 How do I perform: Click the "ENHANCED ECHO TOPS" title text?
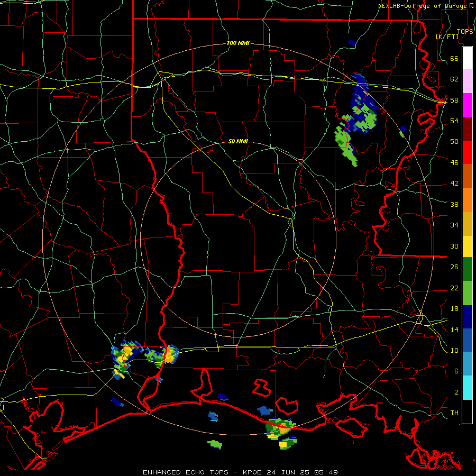point(186,472)
